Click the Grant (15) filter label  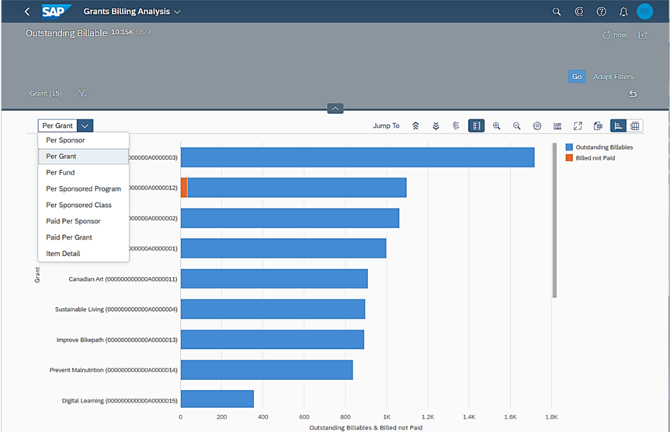[x=45, y=93]
